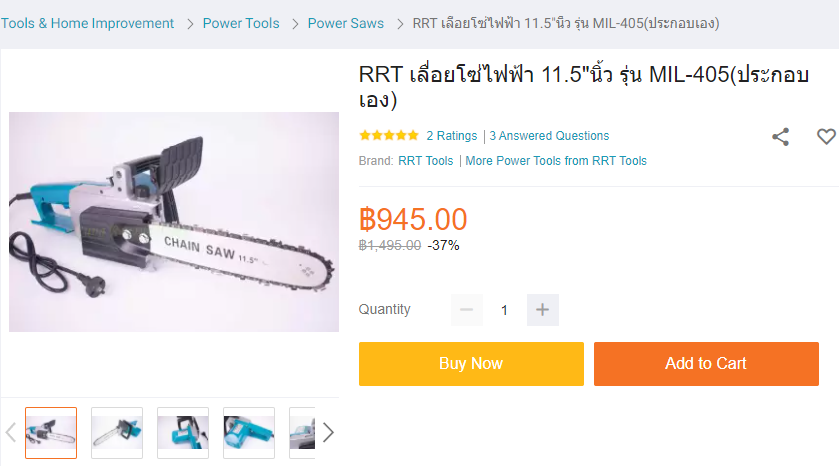Go to Power Tools breadcrumb category
This screenshot has height=466, width=839.
click(241, 24)
